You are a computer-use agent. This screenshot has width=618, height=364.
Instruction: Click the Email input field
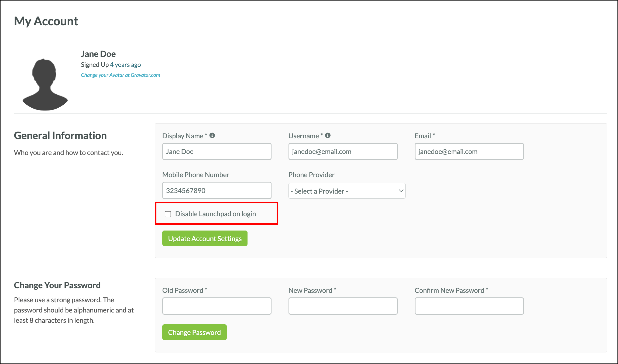[469, 151]
